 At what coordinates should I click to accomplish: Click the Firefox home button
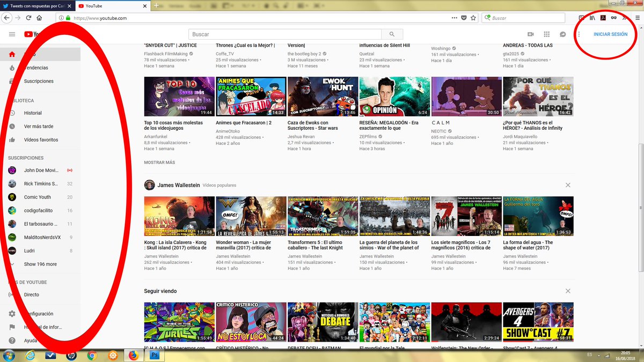coord(39,18)
